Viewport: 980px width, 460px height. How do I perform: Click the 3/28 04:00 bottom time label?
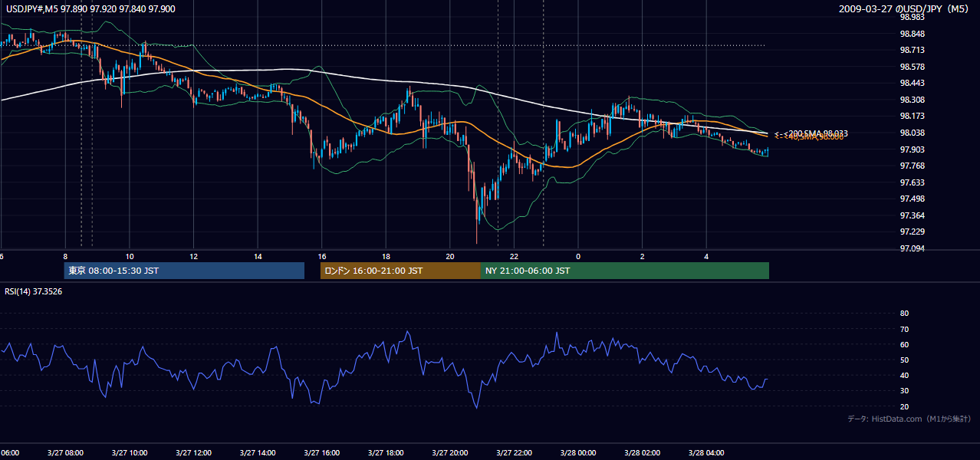tap(706, 453)
